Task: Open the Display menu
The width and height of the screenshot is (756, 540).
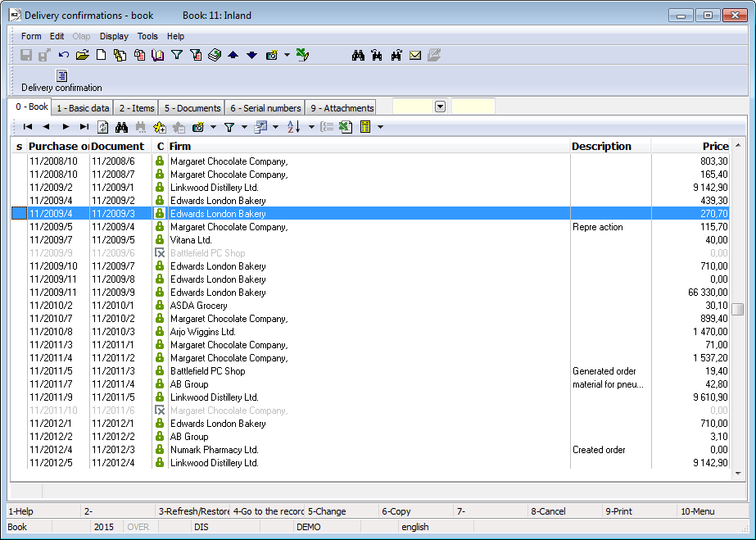Action: click(x=114, y=36)
